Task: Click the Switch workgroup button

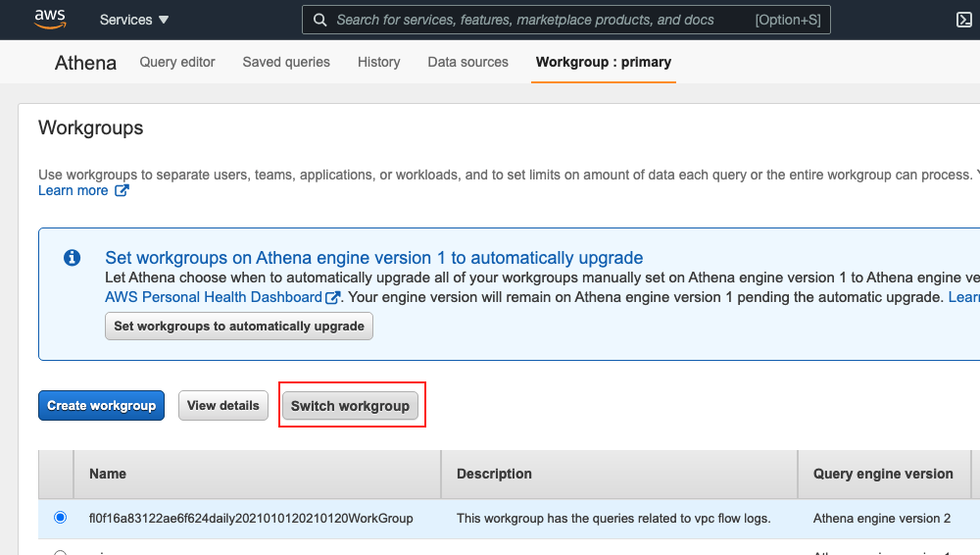Action: coord(350,406)
